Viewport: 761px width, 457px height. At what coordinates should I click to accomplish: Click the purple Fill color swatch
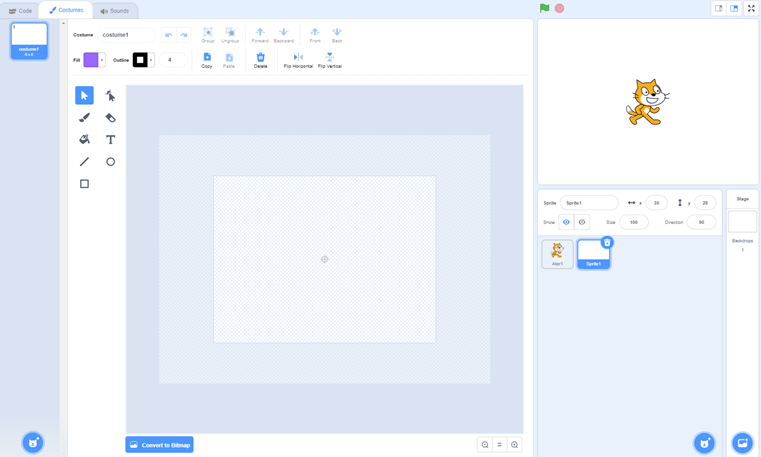[x=91, y=60]
